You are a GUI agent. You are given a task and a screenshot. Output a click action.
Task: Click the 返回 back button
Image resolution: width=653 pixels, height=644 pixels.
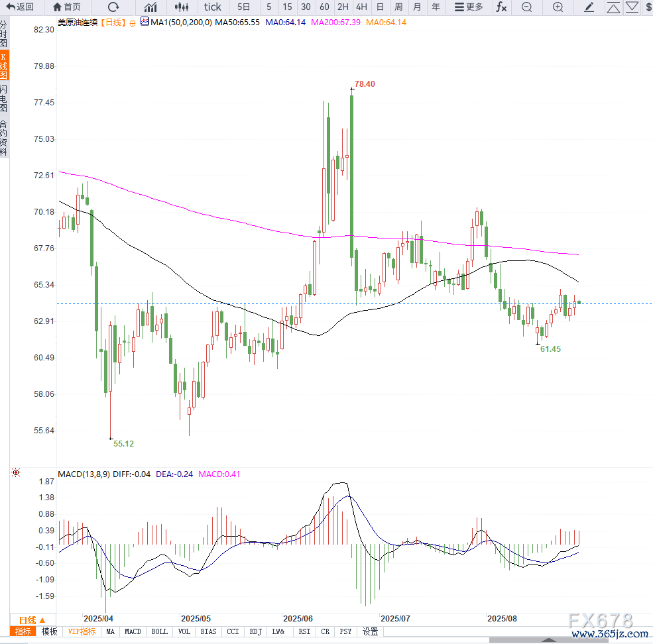20,7
